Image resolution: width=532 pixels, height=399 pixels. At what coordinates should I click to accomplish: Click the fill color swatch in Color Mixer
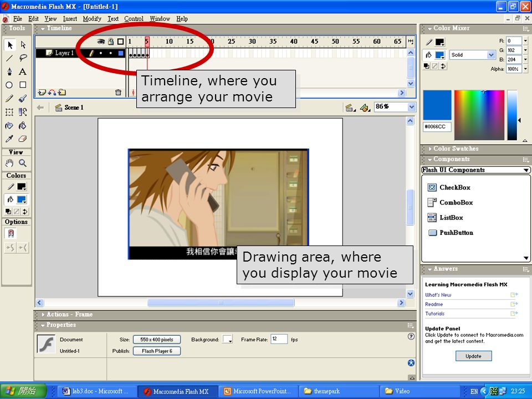click(x=439, y=55)
